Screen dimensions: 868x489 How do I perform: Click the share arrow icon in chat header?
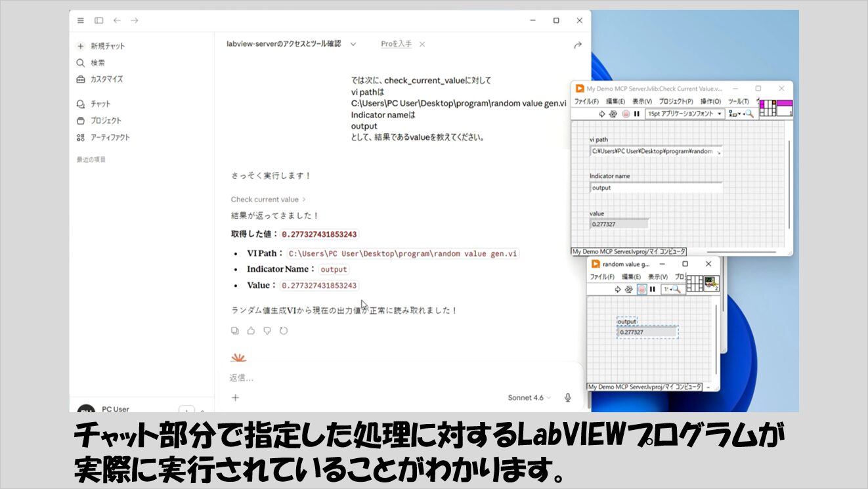[x=578, y=45]
